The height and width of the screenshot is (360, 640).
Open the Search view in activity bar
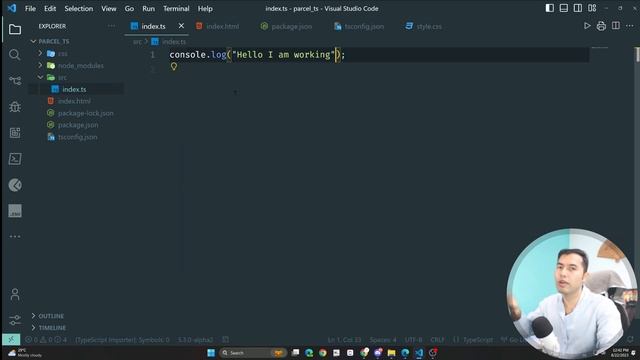coord(15,55)
